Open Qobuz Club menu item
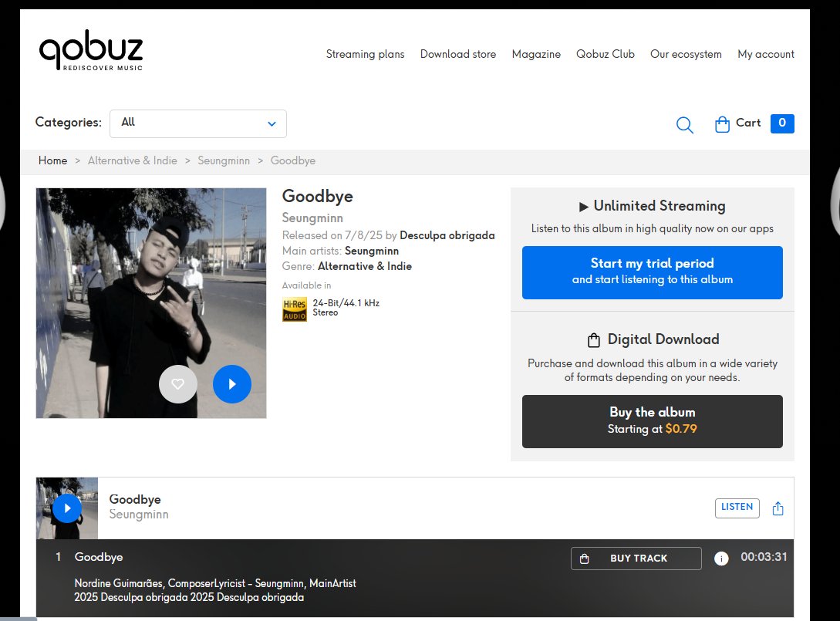 pos(606,54)
